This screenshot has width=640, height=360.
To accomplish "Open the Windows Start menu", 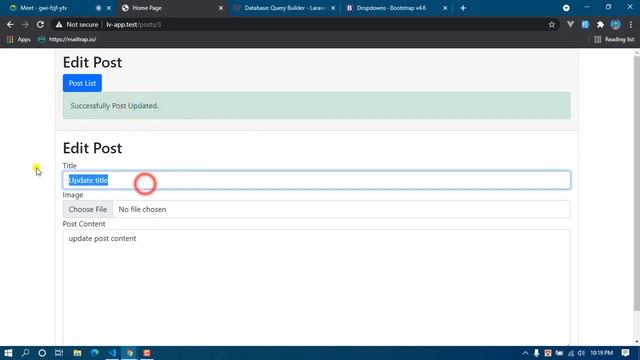I will pyautogui.click(x=8, y=353).
